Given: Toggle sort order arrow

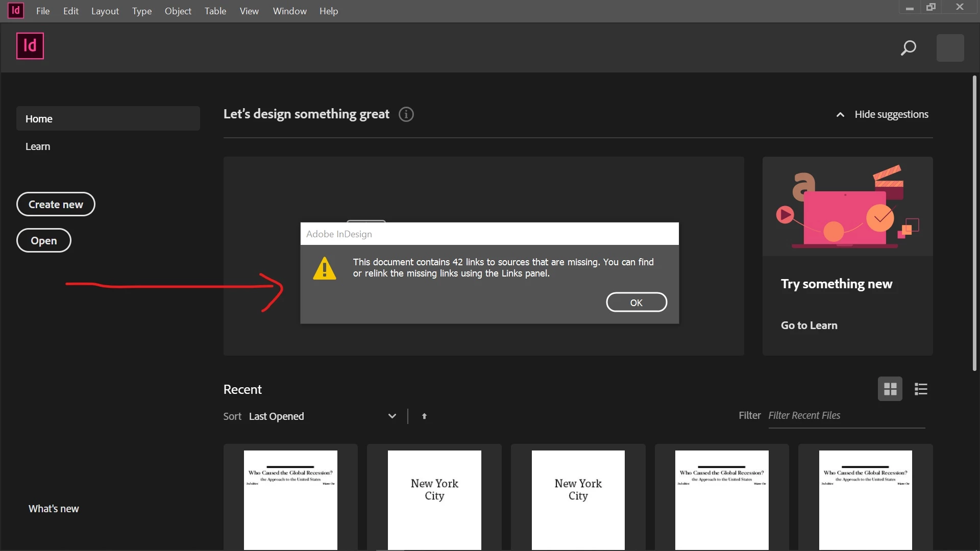Looking at the screenshot, I should click(x=424, y=416).
